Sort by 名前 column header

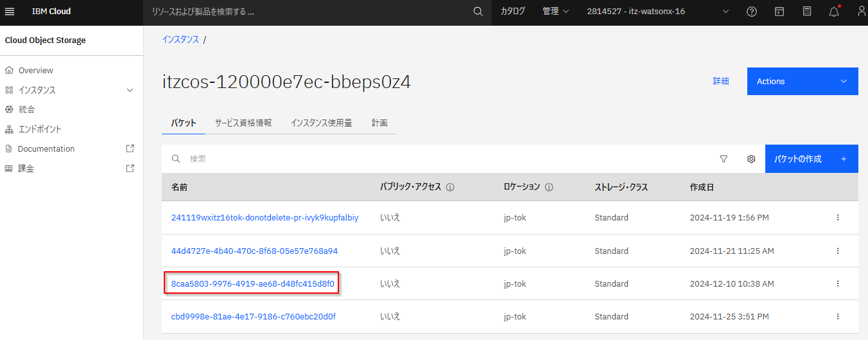[179, 188]
